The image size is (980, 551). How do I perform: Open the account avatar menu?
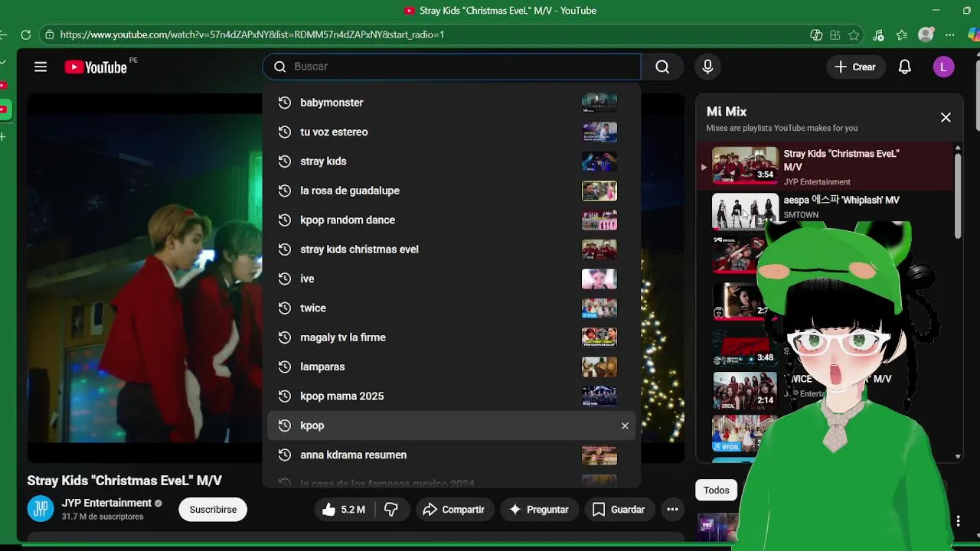(943, 67)
